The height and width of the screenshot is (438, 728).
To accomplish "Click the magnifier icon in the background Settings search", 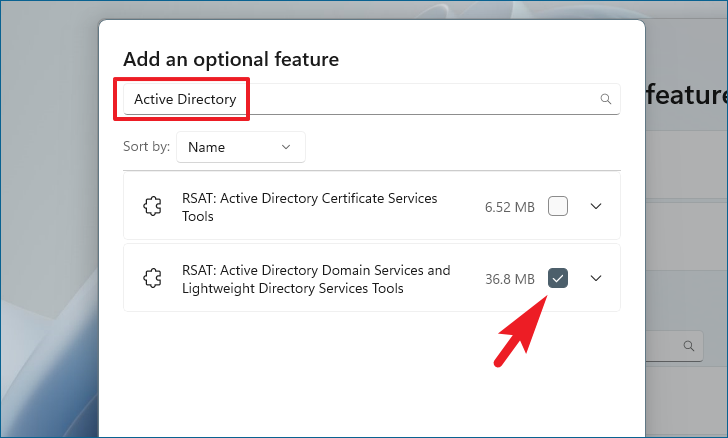I will [688, 346].
